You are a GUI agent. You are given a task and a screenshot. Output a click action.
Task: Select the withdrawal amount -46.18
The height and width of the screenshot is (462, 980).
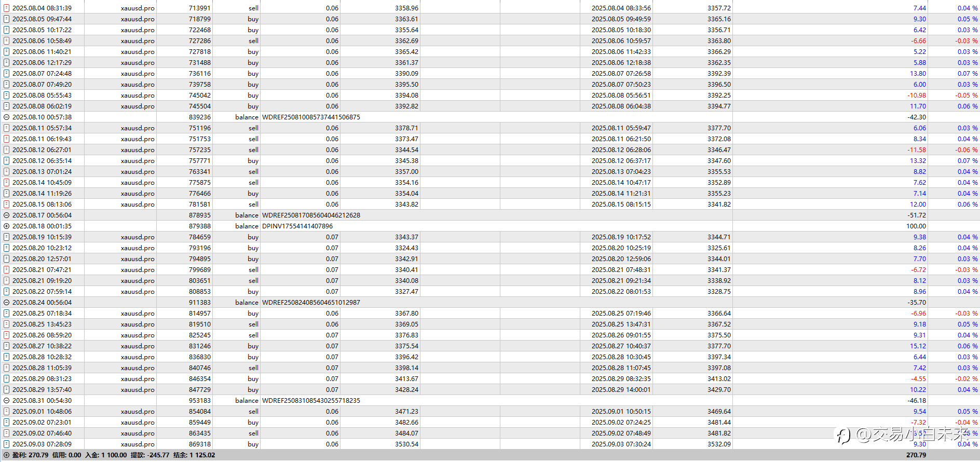(x=916, y=400)
